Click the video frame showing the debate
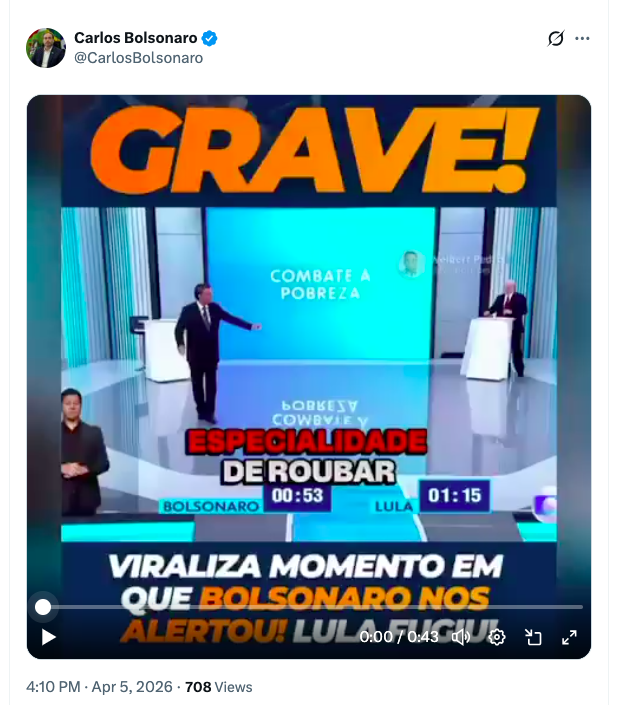Image resolution: width=635 pixels, height=705 pixels. (309, 373)
